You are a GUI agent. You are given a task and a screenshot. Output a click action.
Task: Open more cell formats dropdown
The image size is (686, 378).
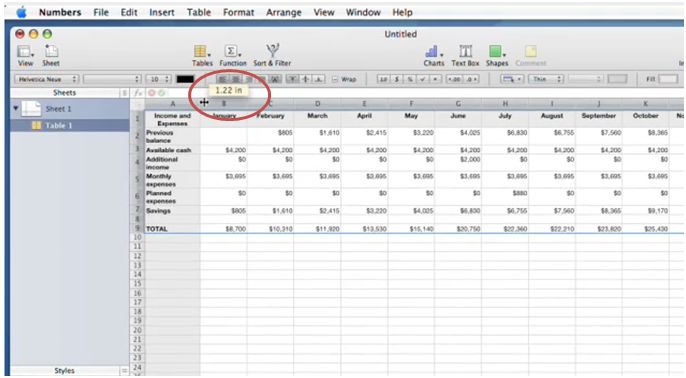click(436, 79)
